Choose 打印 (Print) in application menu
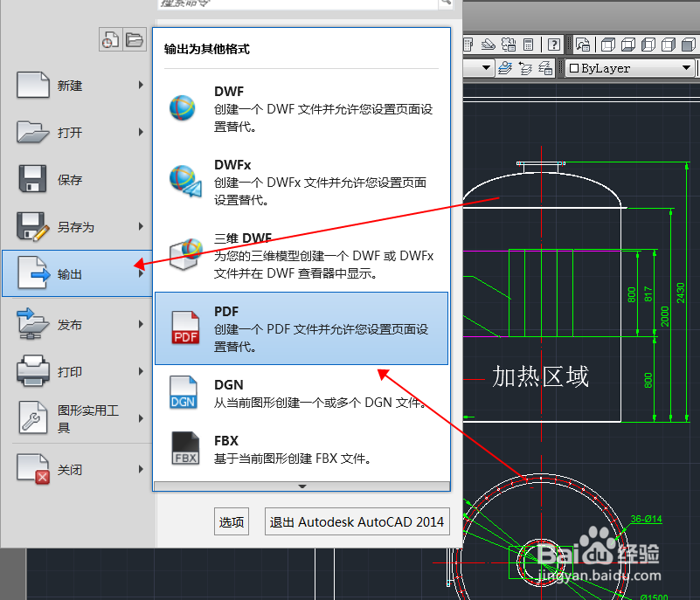700x600 pixels. tap(76, 371)
